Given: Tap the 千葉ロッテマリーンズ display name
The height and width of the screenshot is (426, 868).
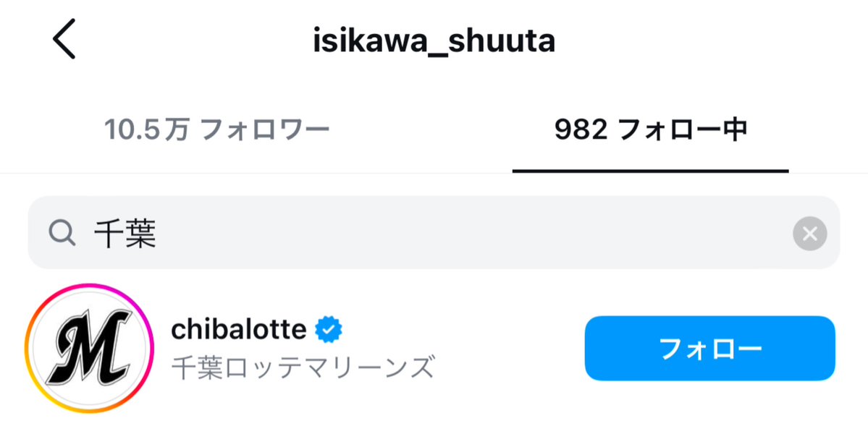Looking at the screenshot, I should pyautogui.click(x=303, y=367).
